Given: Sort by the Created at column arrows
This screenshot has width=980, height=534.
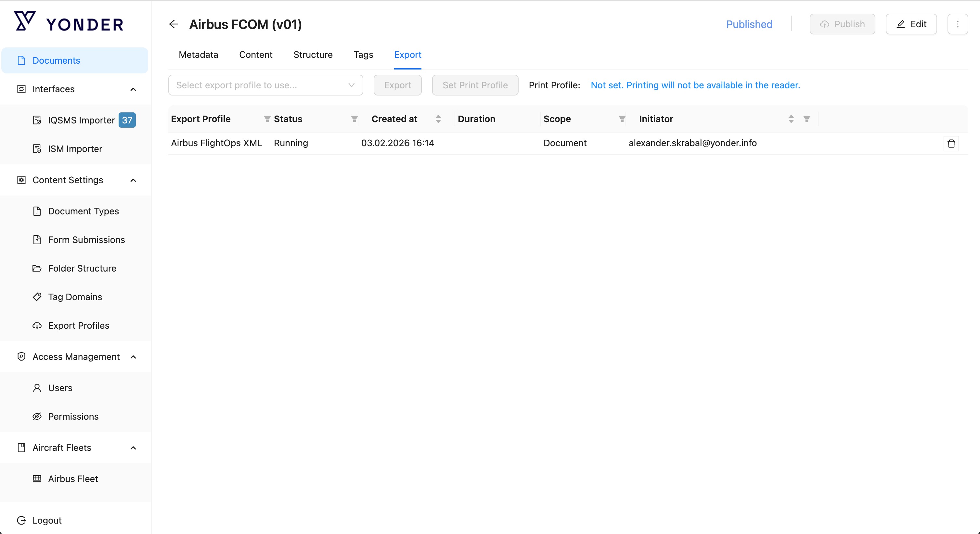Looking at the screenshot, I should (x=438, y=119).
